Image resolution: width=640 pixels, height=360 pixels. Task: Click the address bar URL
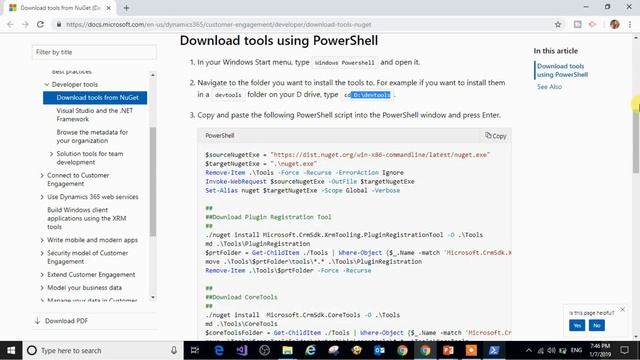point(218,24)
